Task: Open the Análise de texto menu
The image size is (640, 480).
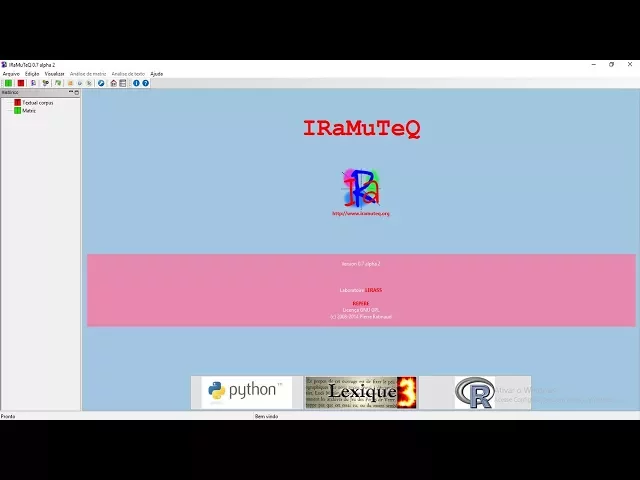Action: [x=128, y=74]
